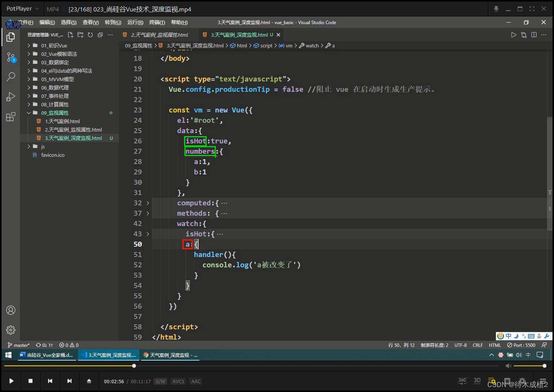Open the 终端(T) menu
This screenshot has height=392, width=554.
[157, 23]
